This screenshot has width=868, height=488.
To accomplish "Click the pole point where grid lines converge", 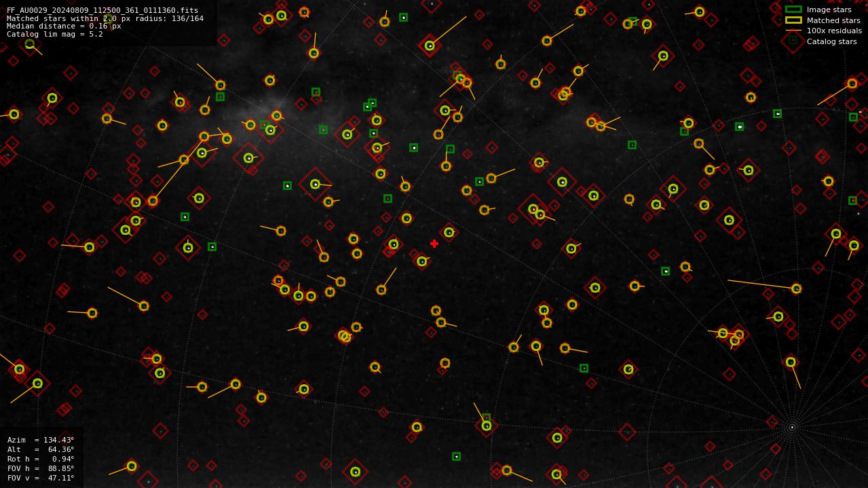I will pyautogui.click(x=791, y=427).
